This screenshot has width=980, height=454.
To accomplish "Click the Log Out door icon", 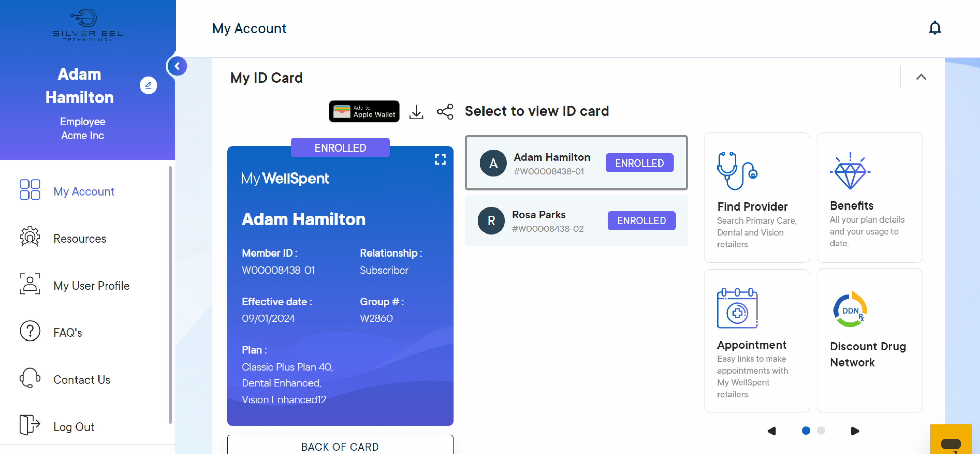I will pos(30,424).
